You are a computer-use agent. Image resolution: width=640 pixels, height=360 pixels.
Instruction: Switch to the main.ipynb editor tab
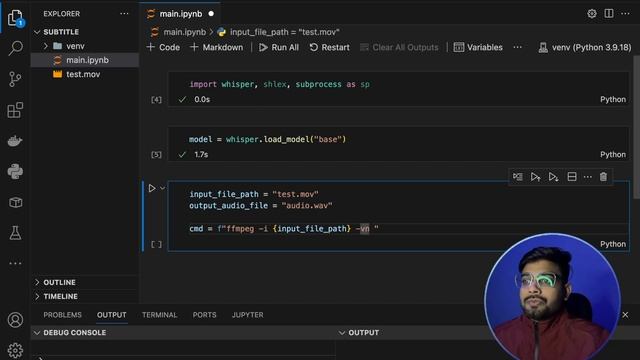180,14
